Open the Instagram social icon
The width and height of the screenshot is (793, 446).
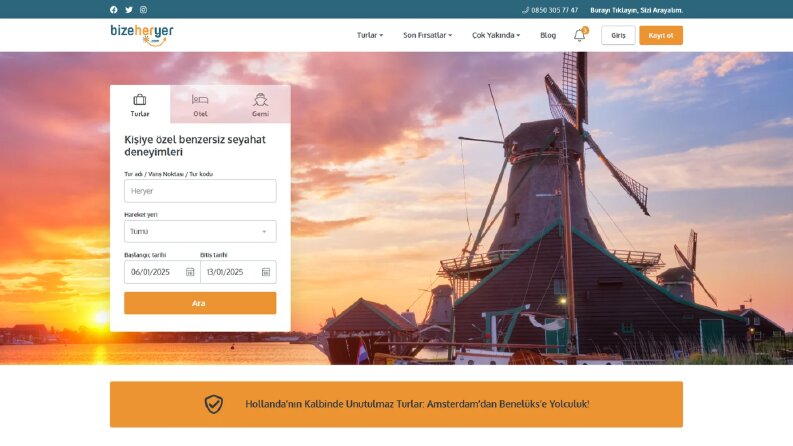144,10
